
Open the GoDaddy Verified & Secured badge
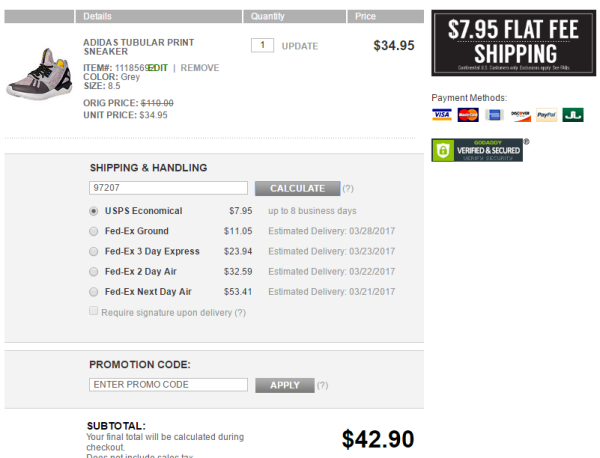point(477,150)
